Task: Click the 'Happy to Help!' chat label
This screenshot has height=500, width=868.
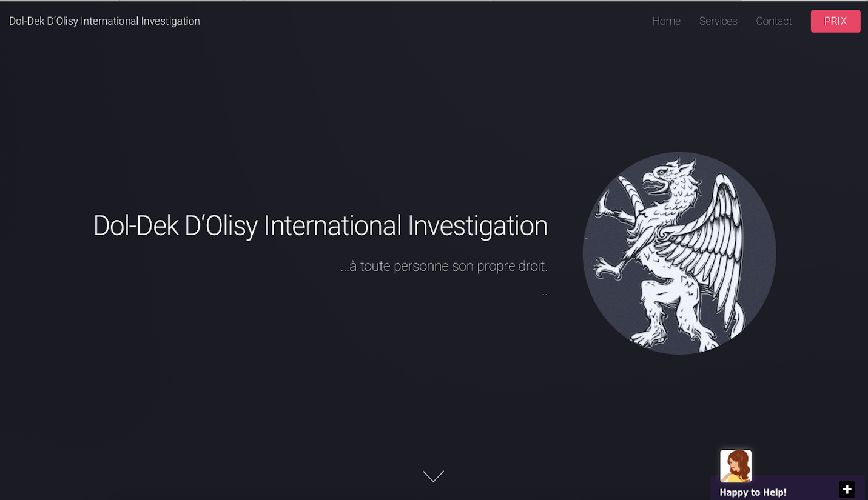Action: click(753, 492)
